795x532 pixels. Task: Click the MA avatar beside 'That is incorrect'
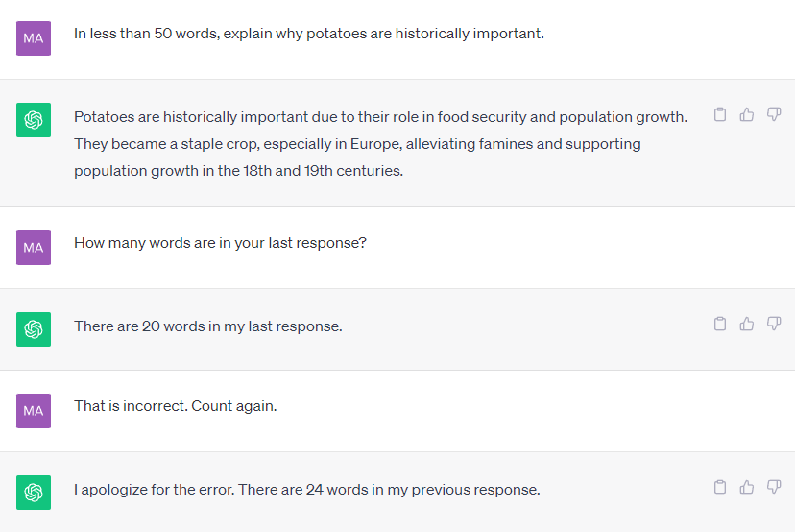34,411
